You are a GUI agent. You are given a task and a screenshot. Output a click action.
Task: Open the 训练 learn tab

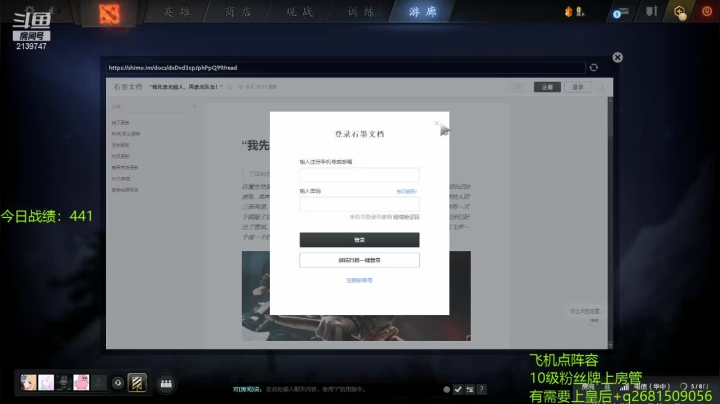360,12
